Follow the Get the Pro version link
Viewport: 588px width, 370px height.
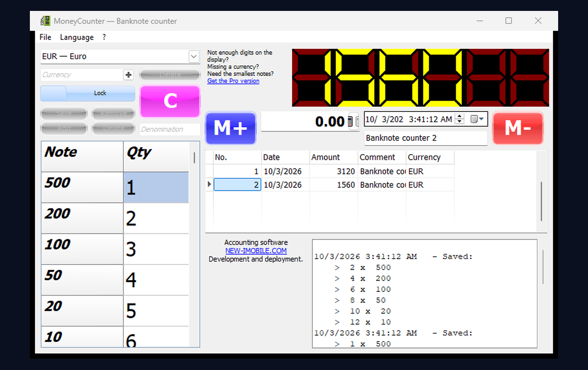pyautogui.click(x=233, y=81)
